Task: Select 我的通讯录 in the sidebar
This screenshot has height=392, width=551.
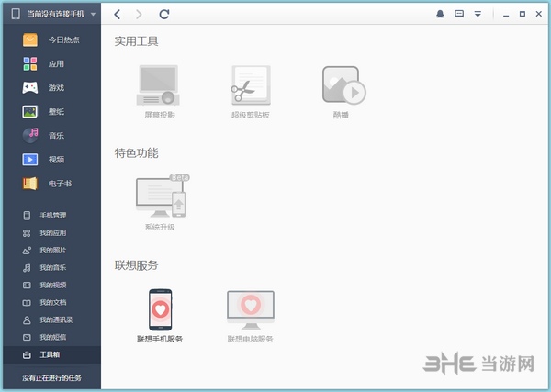Action: (x=52, y=320)
